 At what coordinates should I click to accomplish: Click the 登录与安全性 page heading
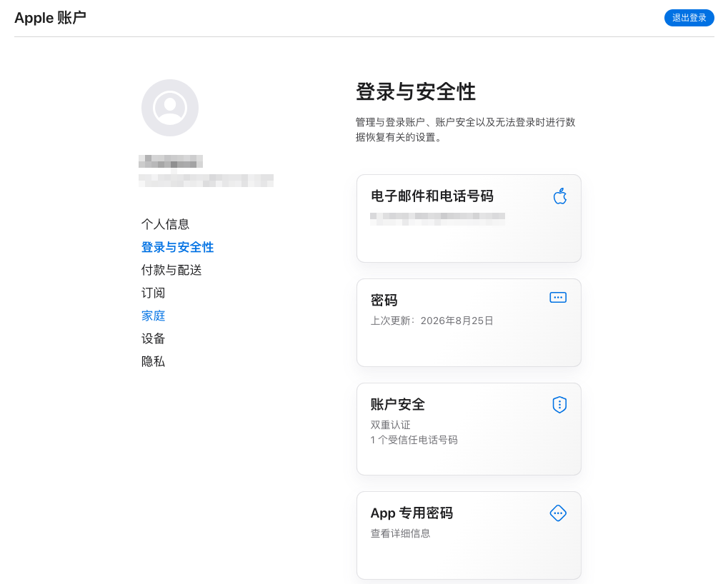pyautogui.click(x=416, y=91)
